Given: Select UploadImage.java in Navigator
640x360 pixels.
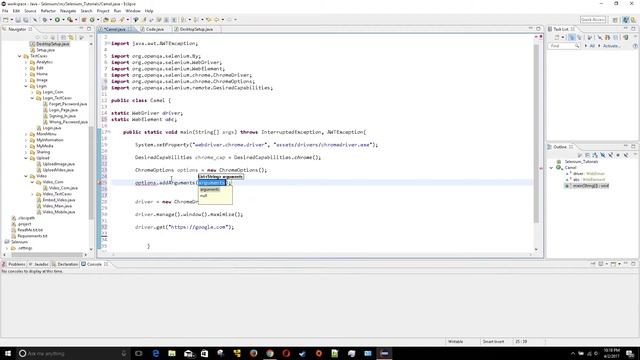Looking at the screenshot, I should tap(58, 164).
